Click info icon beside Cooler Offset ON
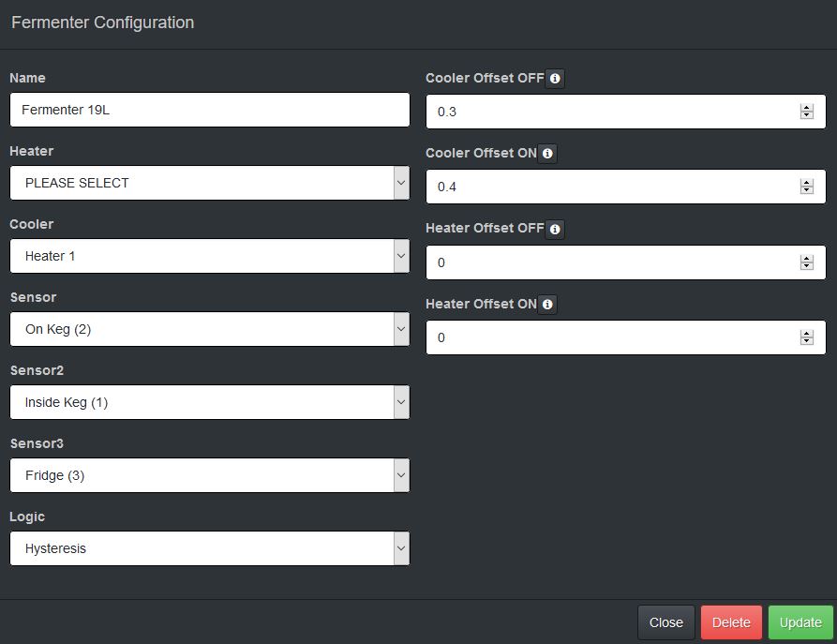837x644 pixels. tap(547, 154)
